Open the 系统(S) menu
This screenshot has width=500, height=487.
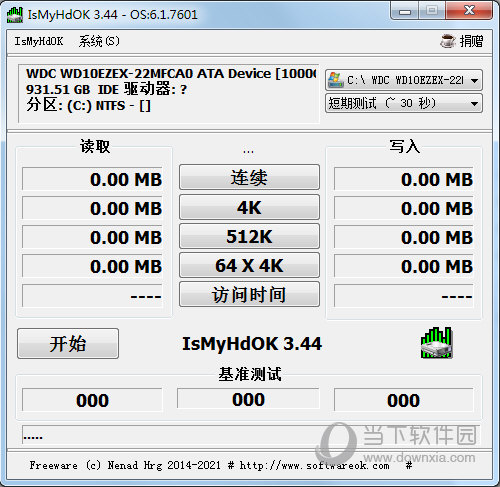pos(99,41)
